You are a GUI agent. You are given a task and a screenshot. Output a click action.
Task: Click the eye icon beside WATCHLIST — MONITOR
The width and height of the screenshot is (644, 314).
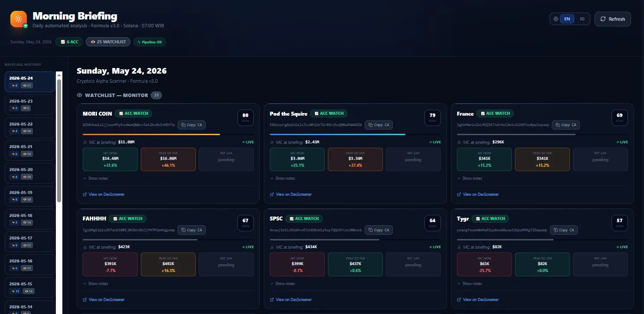[x=79, y=95]
